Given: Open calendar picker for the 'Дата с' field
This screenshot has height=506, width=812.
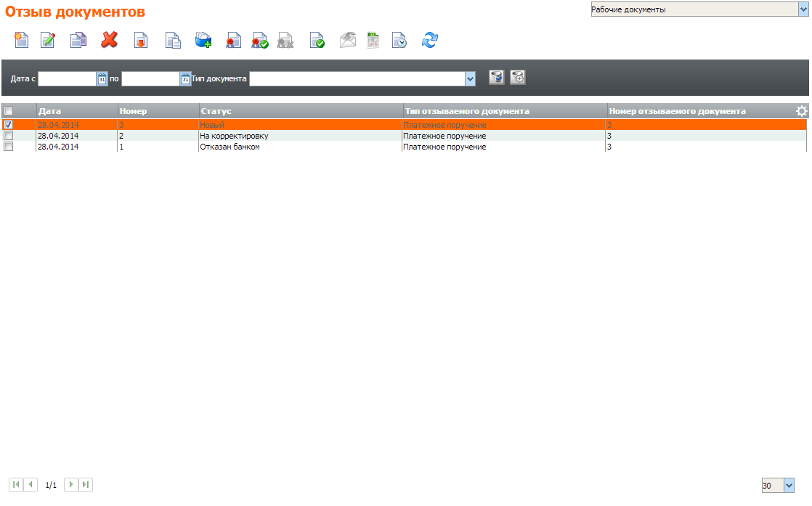Looking at the screenshot, I should [102, 78].
